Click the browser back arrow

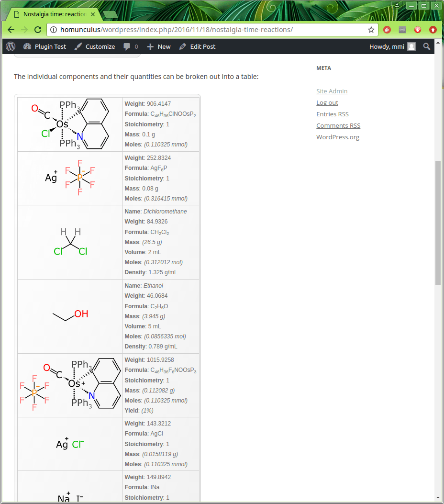click(11, 30)
